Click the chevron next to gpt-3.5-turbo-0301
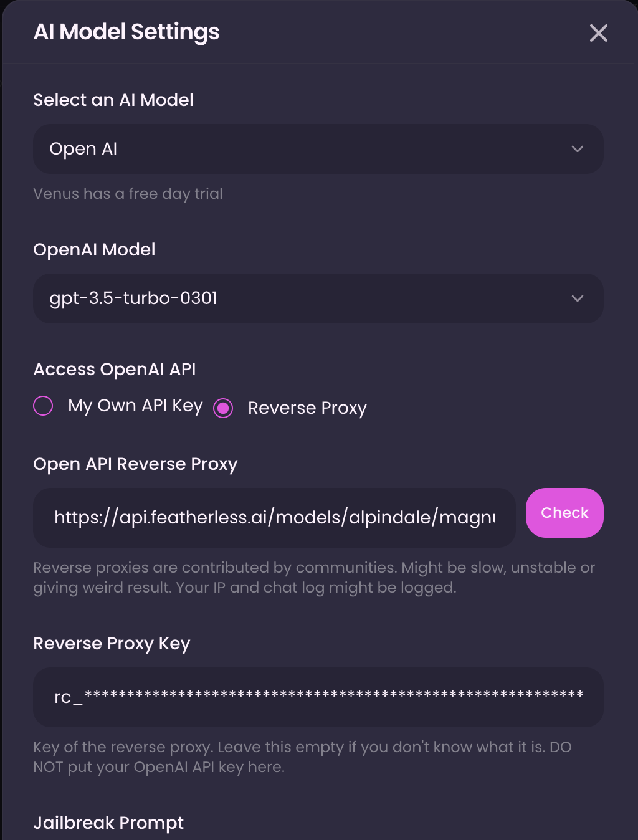This screenshot has height=840, width=638. pos(578,298)
